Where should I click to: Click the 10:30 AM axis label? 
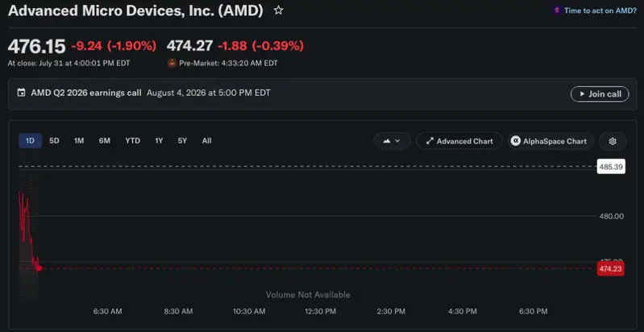click(x=249, y=312)
